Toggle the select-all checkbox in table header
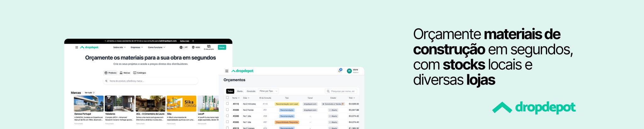 click(227, 98)
